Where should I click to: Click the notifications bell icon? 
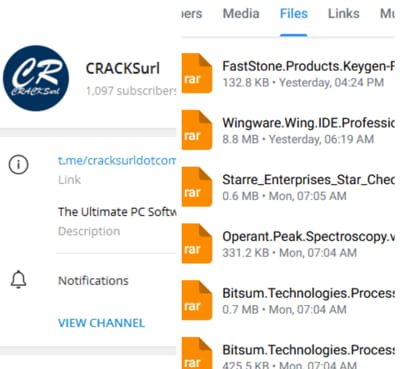(18, 279)
